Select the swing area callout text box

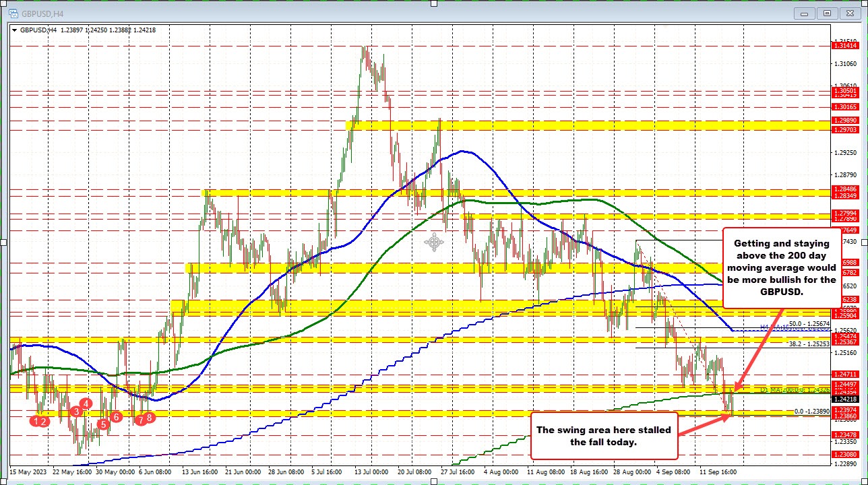click(604, 435)
